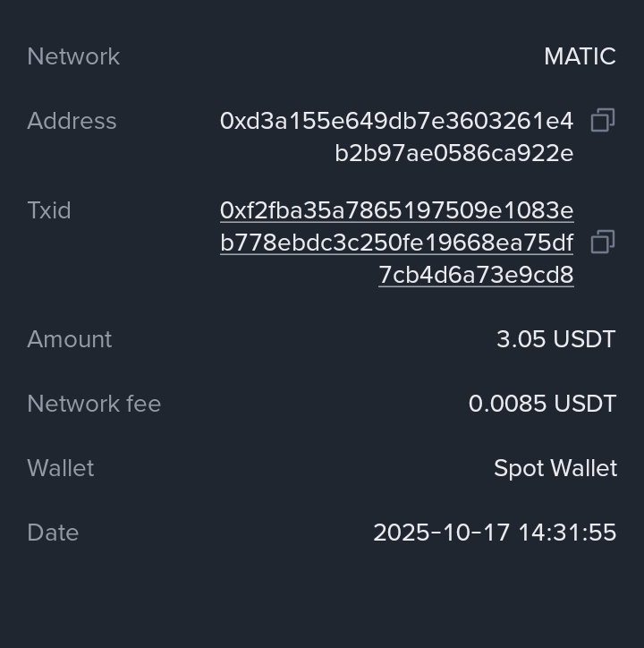Viewport: 644px width, 648px height.
Task: Click the Txid label
Action: [48, 210]
